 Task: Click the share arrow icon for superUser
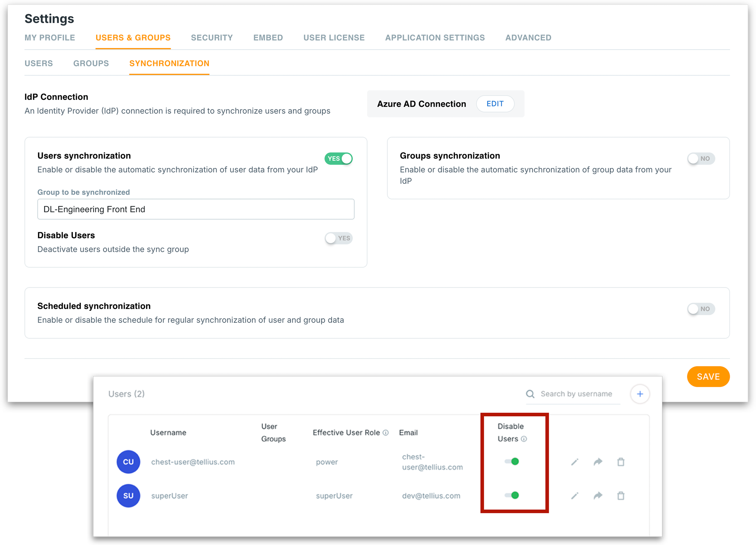[x=598, y=496]
